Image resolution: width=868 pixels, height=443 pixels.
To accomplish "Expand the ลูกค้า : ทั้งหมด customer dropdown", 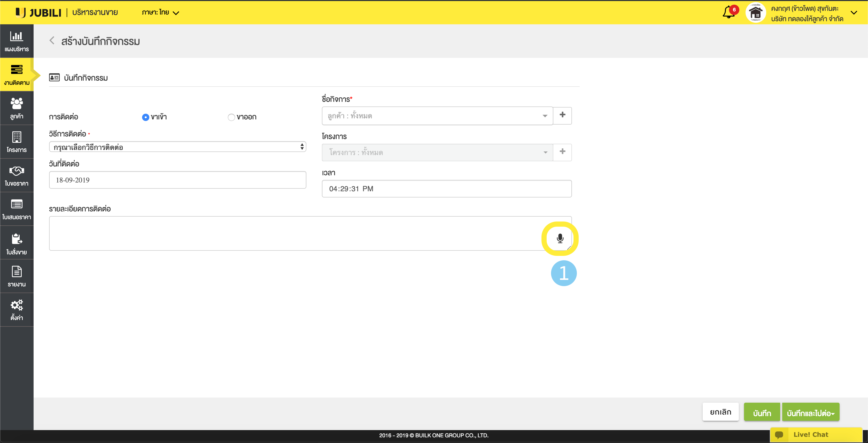I will (437, 116).
